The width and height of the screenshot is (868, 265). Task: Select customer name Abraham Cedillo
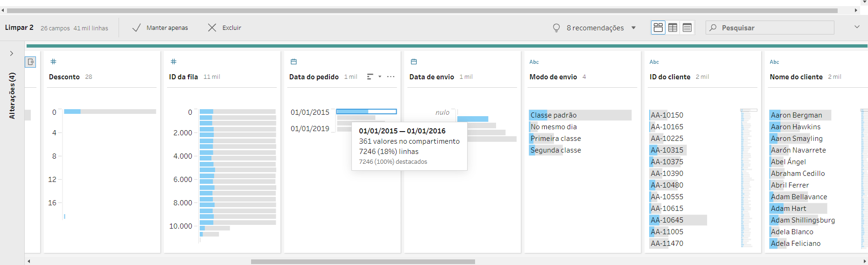click(x=798, y=174)
